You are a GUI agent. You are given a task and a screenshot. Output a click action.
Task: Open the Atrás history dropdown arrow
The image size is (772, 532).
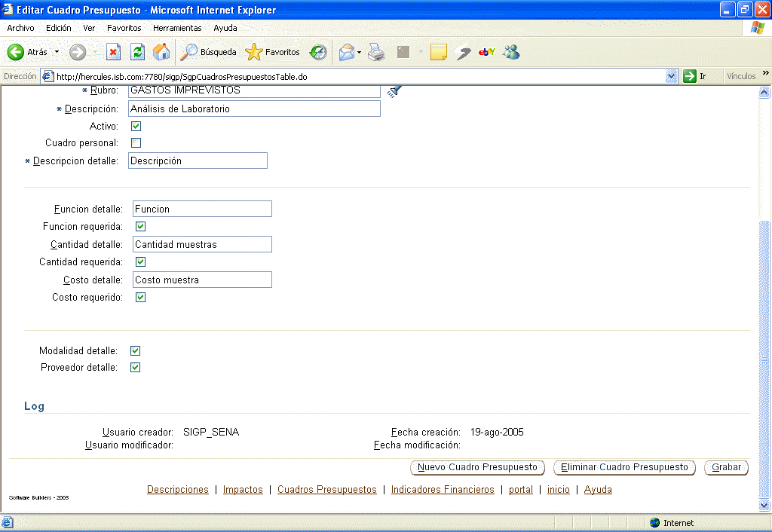[57, 52]
